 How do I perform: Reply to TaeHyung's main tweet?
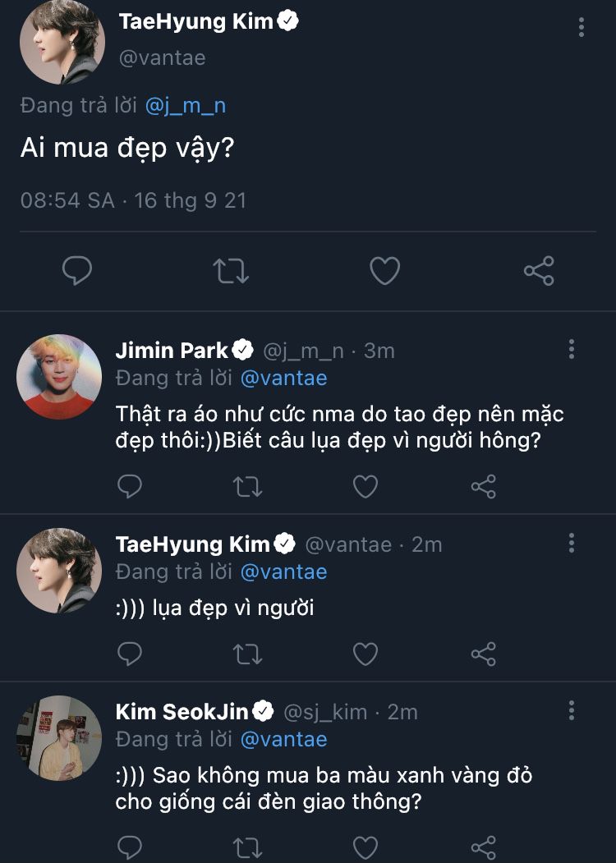click(77, 271)
